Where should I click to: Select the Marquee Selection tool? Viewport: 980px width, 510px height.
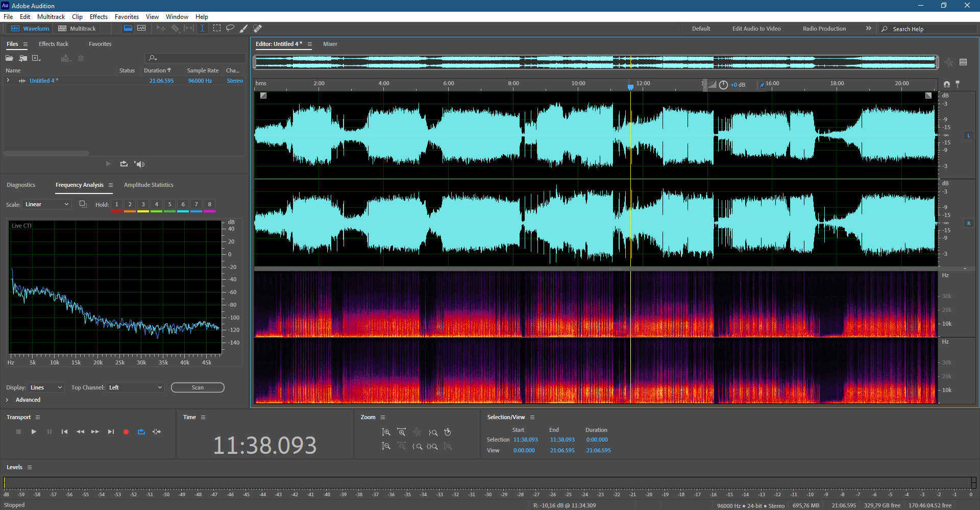pyautogui.click(x=217, y=28)
